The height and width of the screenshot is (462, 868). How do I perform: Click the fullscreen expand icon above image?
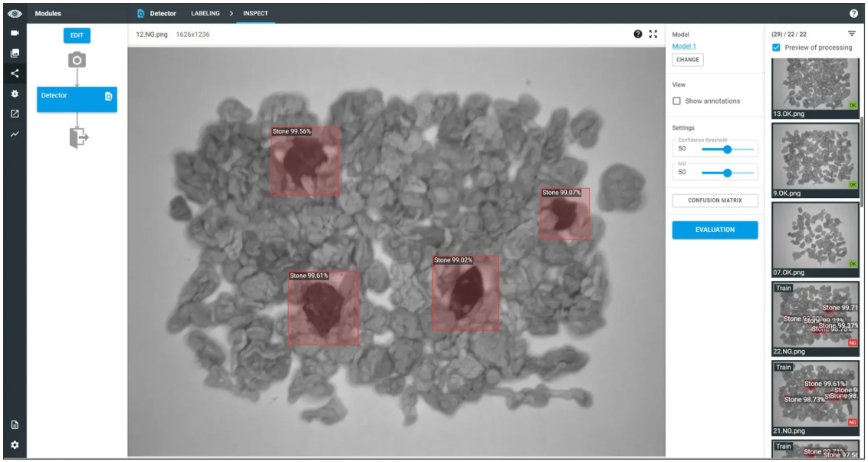(x=653, y=35)
